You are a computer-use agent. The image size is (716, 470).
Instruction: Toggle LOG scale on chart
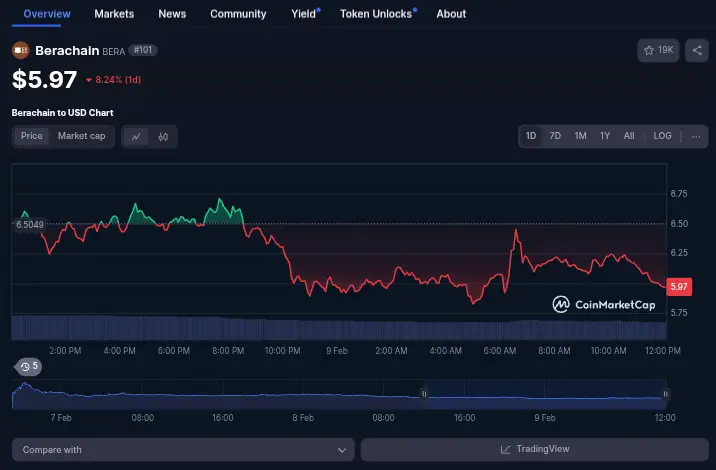coord(662,136)
